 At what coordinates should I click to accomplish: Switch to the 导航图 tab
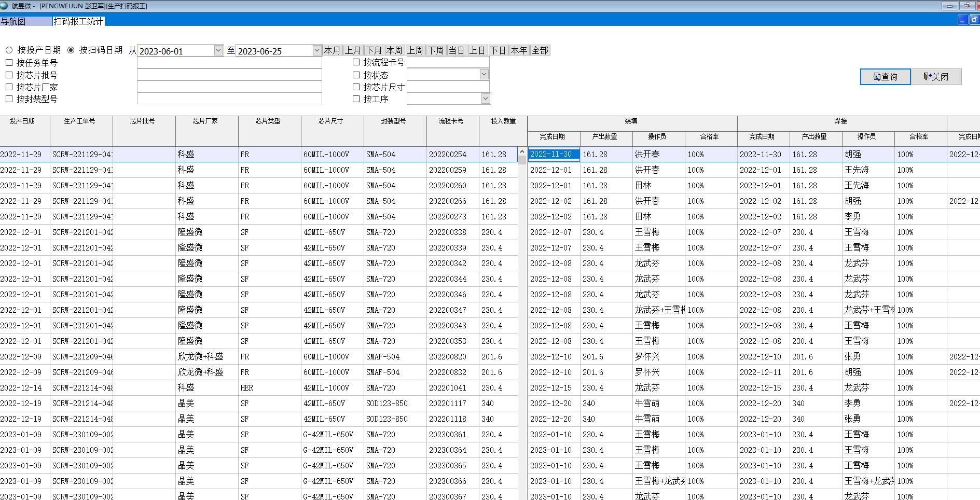tap(13, 21)
